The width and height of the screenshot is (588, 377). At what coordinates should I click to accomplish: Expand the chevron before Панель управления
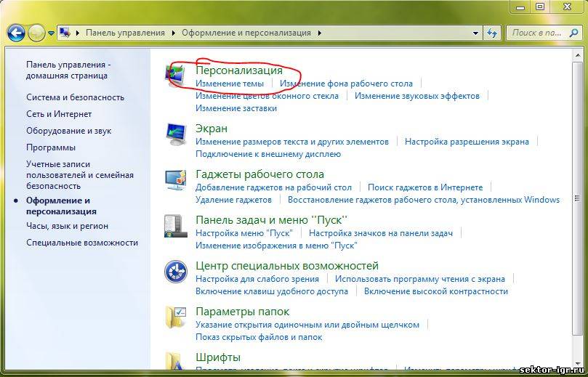[x=78, y=33]
